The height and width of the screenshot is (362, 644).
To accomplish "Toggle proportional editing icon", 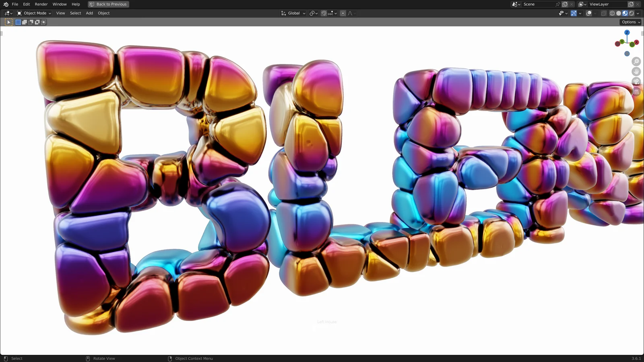I will coord(343,13).
